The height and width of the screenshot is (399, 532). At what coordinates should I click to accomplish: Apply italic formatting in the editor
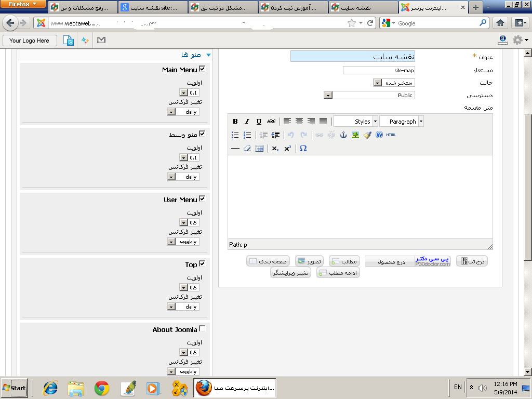247,122
